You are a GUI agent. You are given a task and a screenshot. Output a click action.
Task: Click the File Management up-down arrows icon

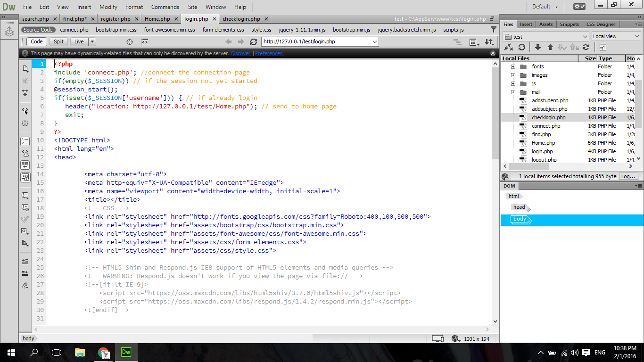(489, 41)
